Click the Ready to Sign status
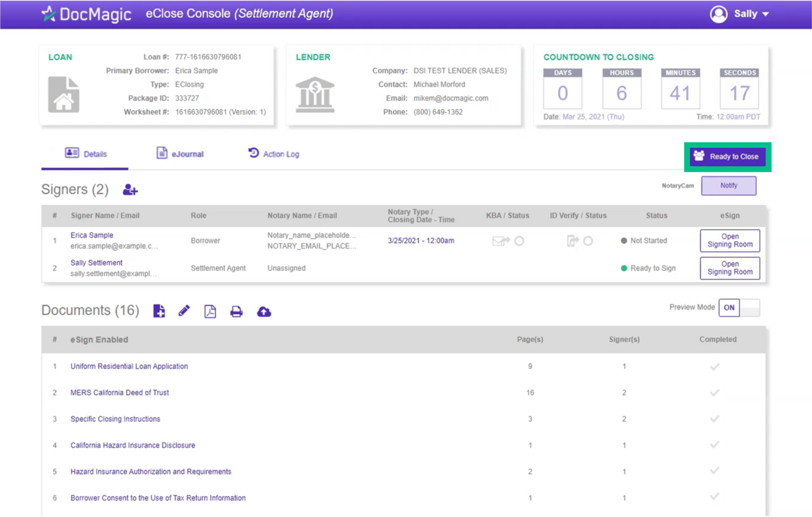The width and height of the screenshot is (812, 517). pyautogui.click(x=648, y=268)
